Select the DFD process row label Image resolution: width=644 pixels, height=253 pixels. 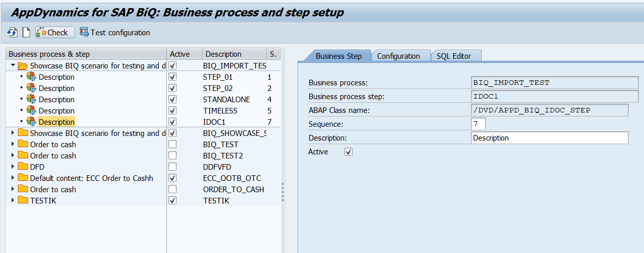(37, 167)
